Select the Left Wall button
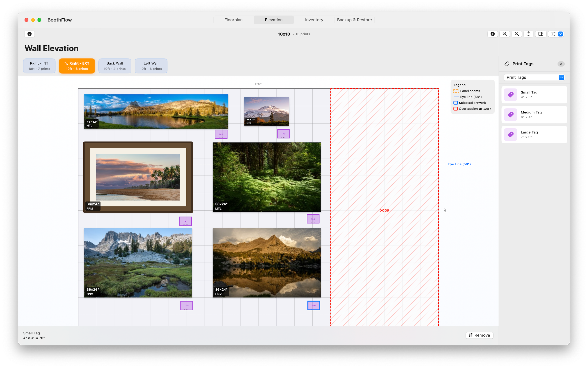This screenshot has height=368, width=588. pyautogui.click(x=151, y=66)
